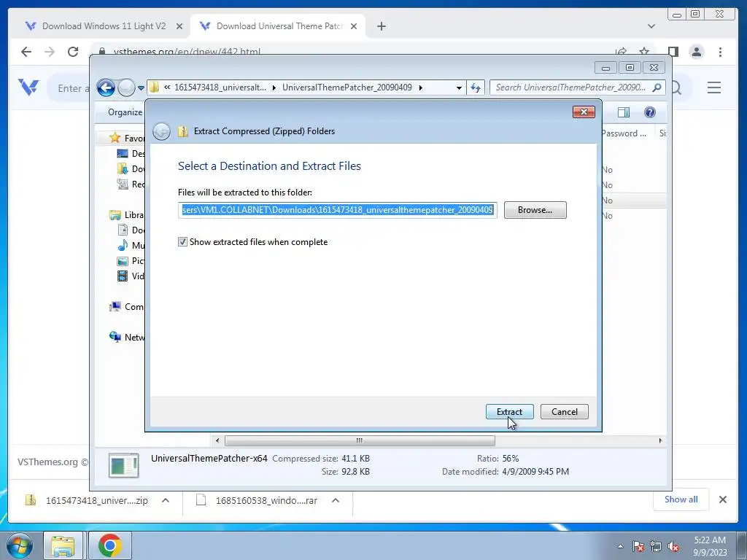The height and width of the screenshot is (560, 747).
Task: Open the Windows Start menu
Action: coord(20,545)
